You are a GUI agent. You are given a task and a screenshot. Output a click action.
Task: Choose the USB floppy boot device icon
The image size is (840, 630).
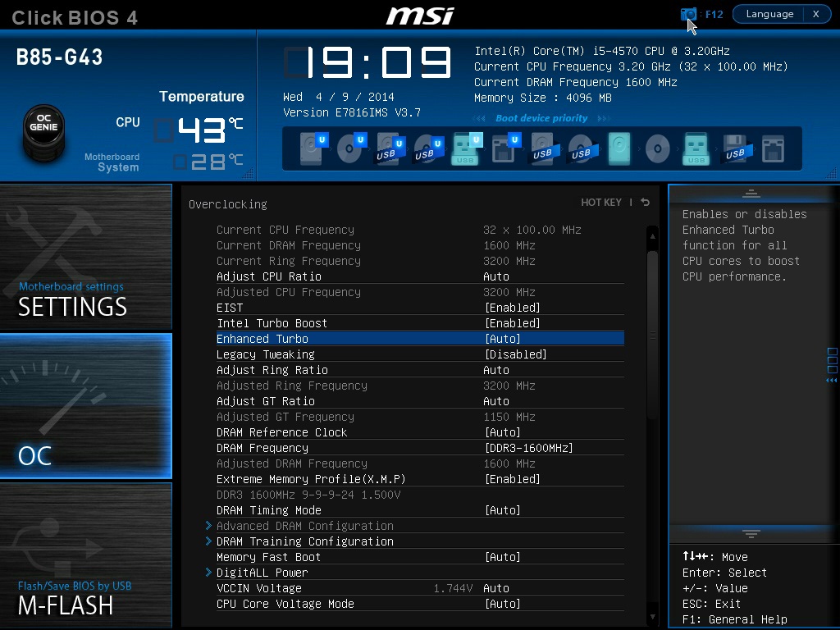[736, 148]
